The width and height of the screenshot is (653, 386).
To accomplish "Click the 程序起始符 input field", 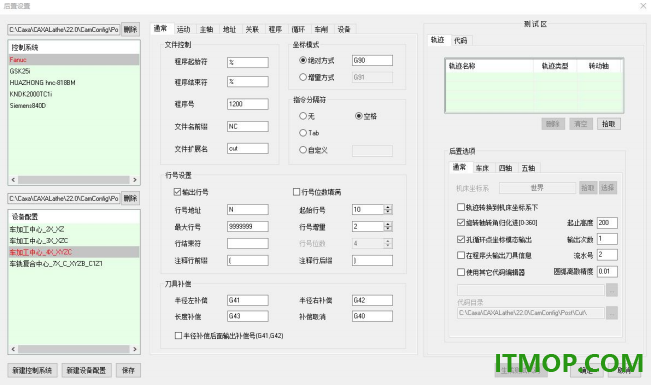I will pos(248,62).
